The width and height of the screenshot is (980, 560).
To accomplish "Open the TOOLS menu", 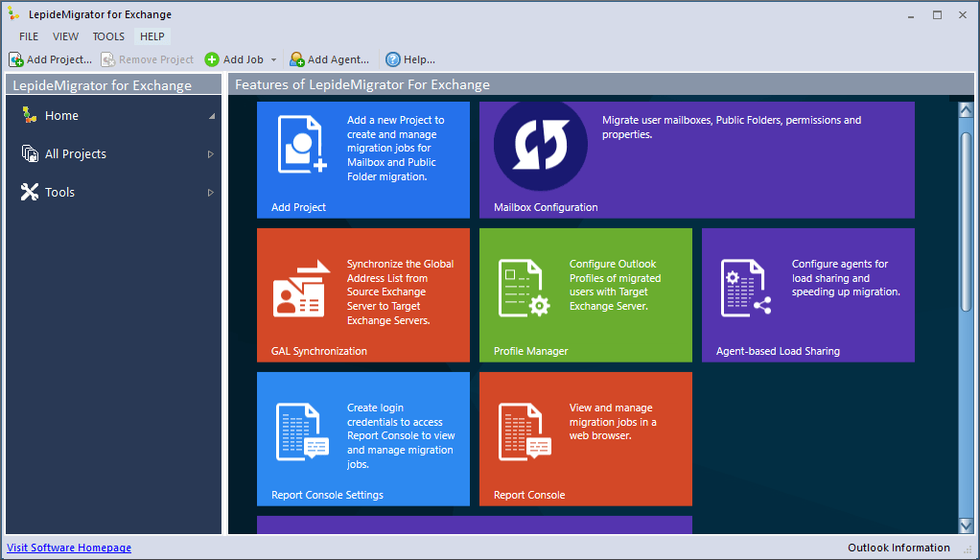I will [x=108, y=36].
